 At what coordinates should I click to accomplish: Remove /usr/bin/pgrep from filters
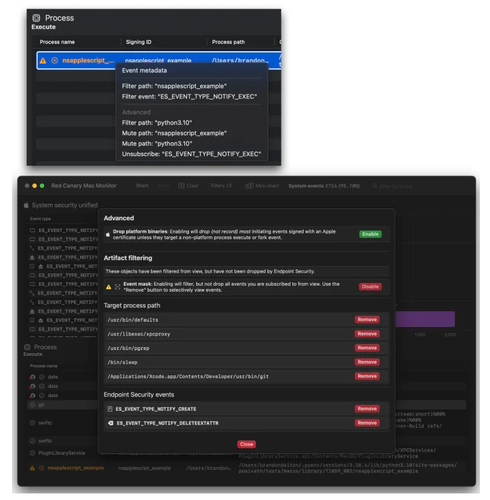pyautogui.click(x=367, y=348)
